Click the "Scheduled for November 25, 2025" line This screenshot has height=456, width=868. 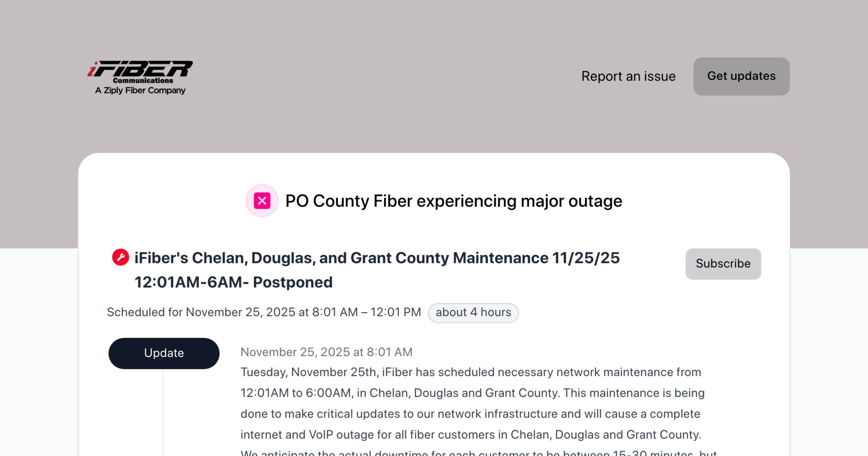(x=264, y=312)
